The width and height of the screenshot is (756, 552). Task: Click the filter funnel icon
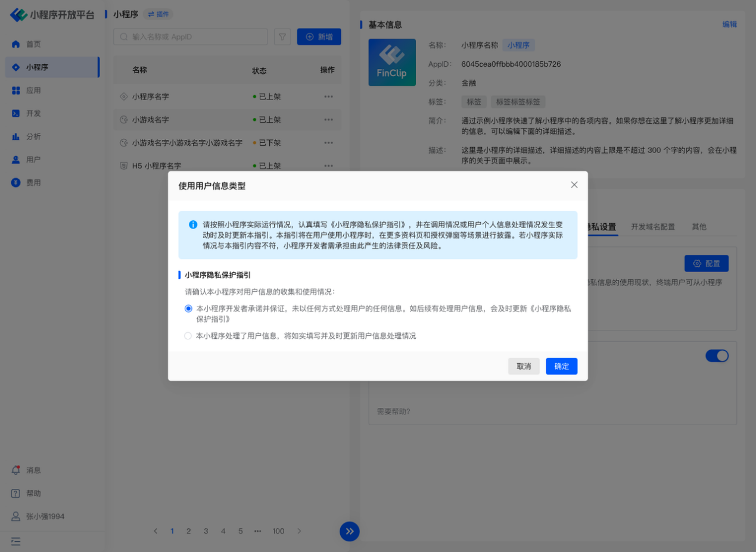tap(282, 37)
